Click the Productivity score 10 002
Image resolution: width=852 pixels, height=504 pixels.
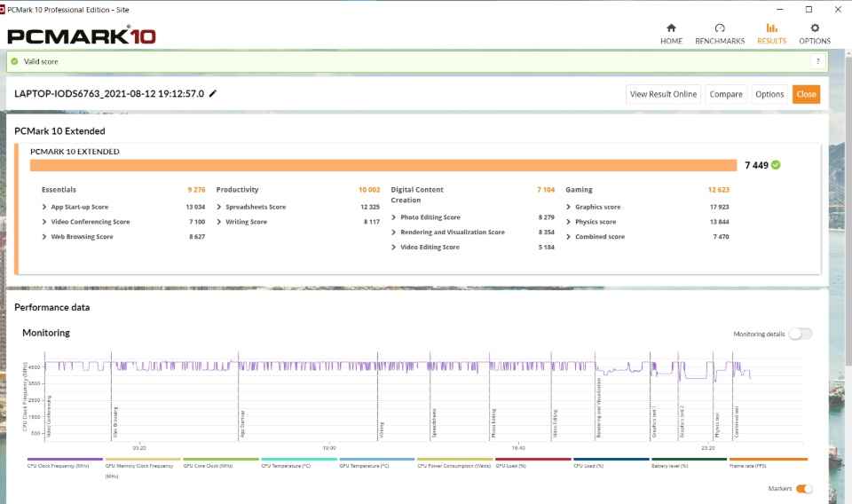pos(369,190)
